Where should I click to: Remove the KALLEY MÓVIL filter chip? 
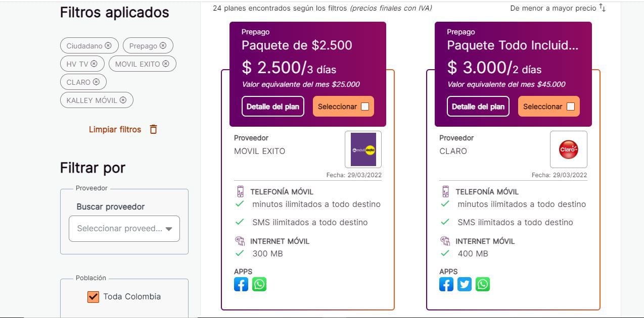[123, 100]
